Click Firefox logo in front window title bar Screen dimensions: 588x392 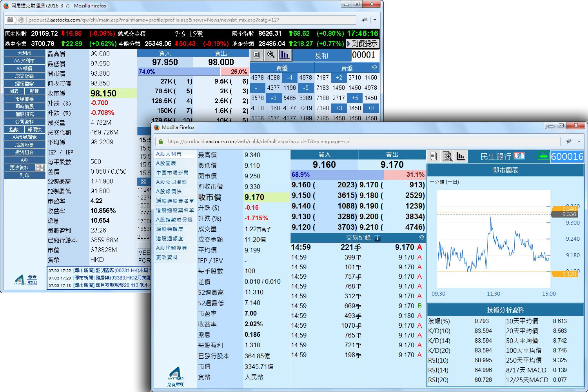pyautogui.click(x=157, y=127)
